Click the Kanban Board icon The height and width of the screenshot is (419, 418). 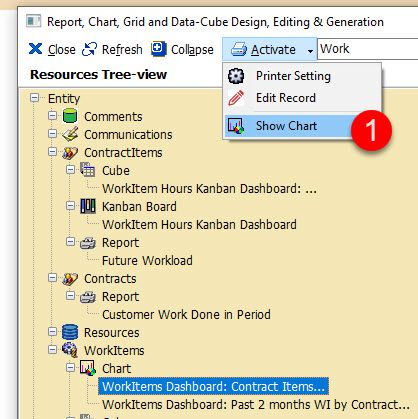pyautogui.click(x=88, y=206)
